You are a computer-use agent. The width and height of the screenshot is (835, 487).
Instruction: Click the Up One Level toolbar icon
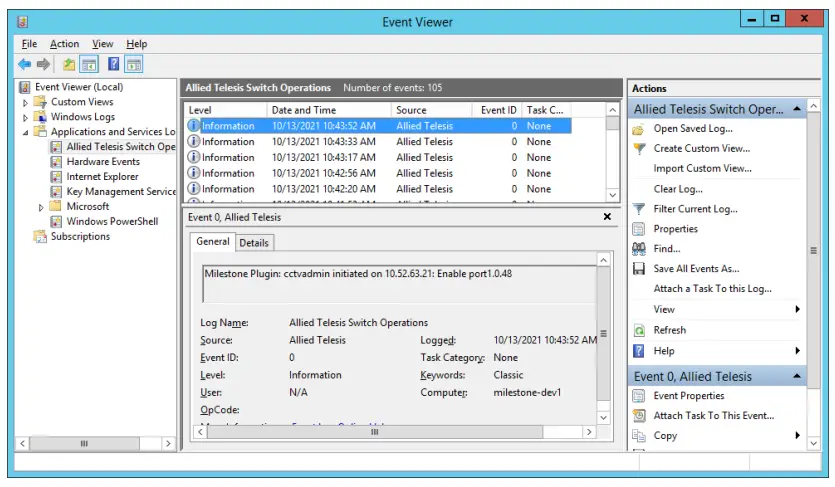pyautogui.click(x=69, y=64)
